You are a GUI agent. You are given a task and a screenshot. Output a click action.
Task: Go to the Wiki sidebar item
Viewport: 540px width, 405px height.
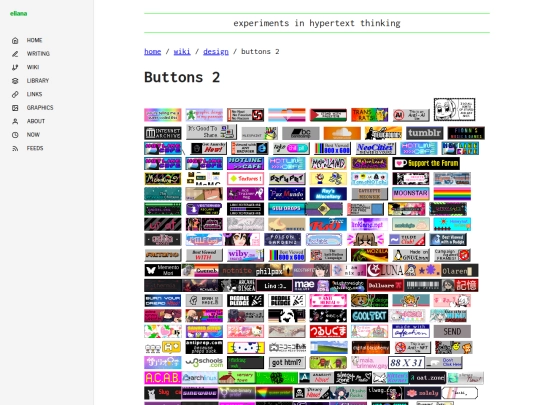33,67
